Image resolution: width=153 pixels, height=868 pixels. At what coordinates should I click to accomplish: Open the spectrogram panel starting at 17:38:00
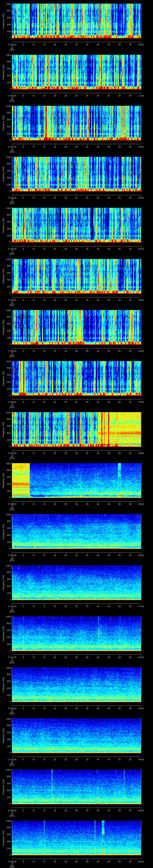click(77, 480)
